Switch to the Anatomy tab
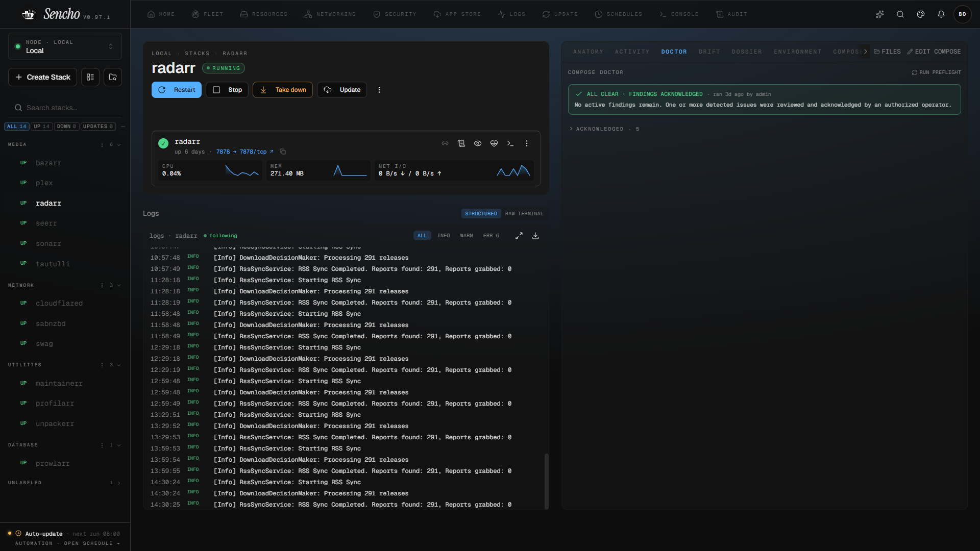 click(588, 52)
